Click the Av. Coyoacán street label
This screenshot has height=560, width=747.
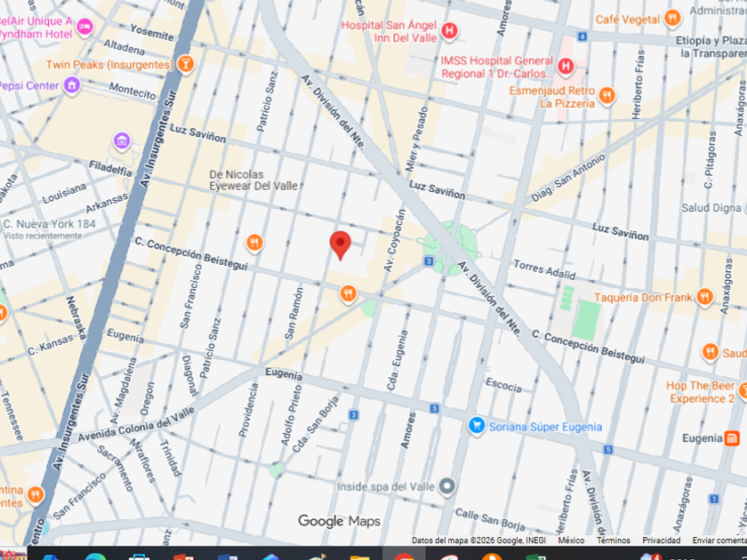click(395, 241)
